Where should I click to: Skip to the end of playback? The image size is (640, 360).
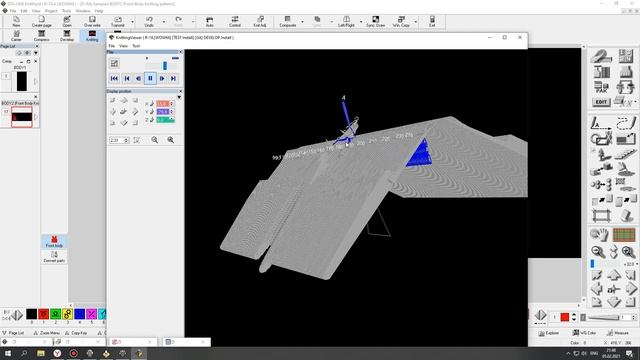click(173, 78)
